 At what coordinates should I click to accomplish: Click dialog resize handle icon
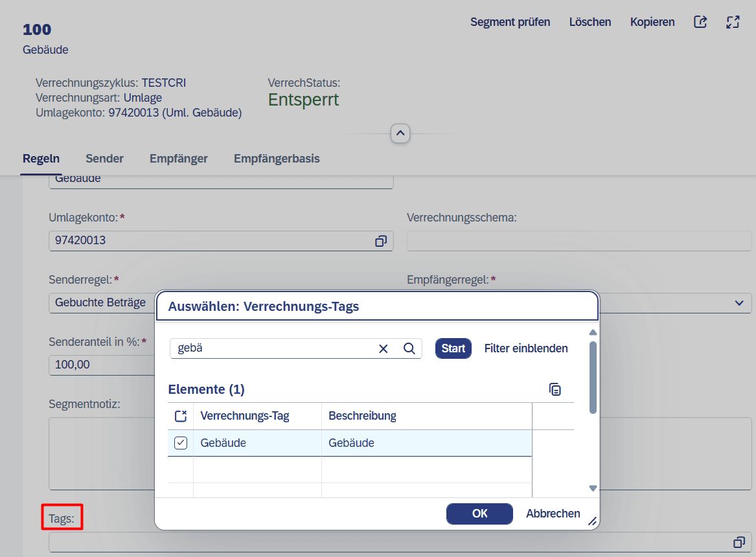[x=593, y=521]
